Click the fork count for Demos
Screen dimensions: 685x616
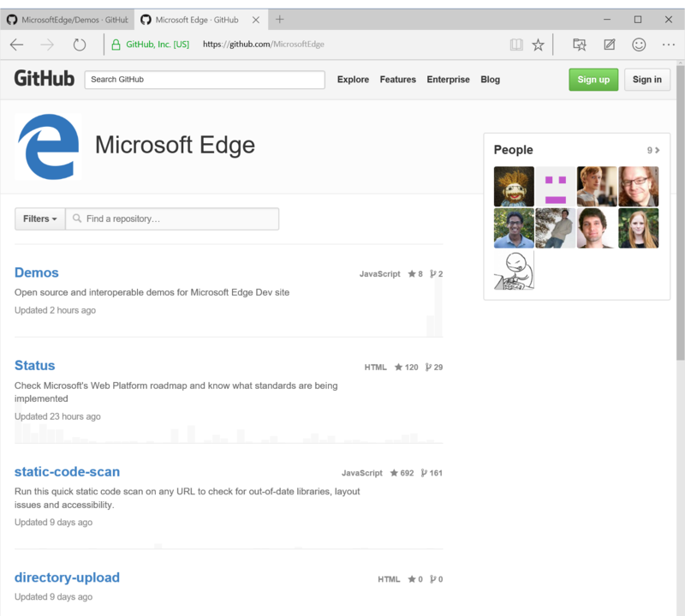(437, 273)
